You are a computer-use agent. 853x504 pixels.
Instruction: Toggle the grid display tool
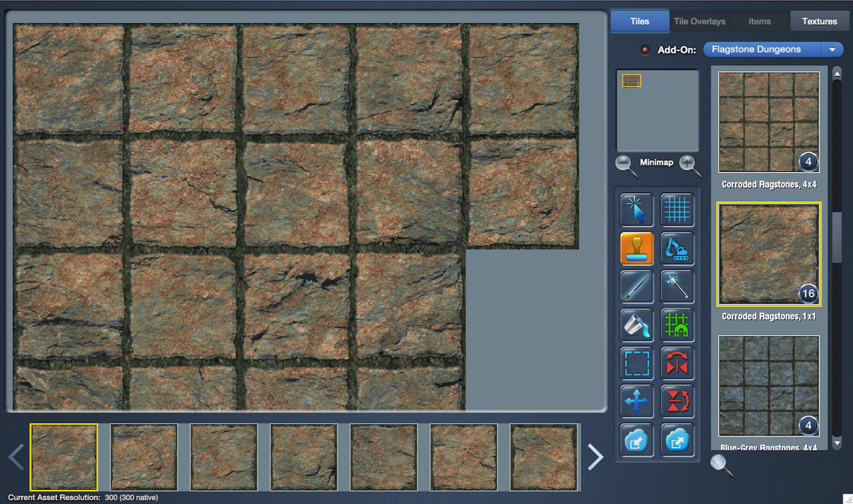tap(677, 210)
